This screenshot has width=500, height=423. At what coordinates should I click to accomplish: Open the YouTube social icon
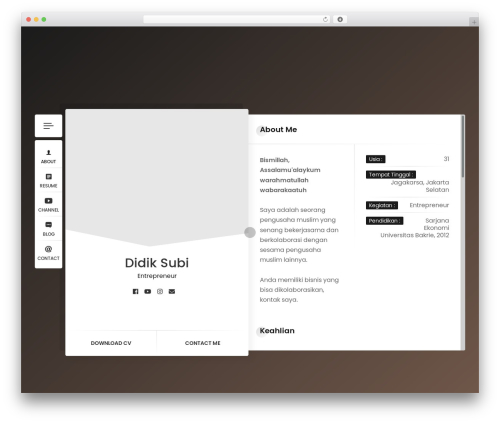(x=148, y=291)
